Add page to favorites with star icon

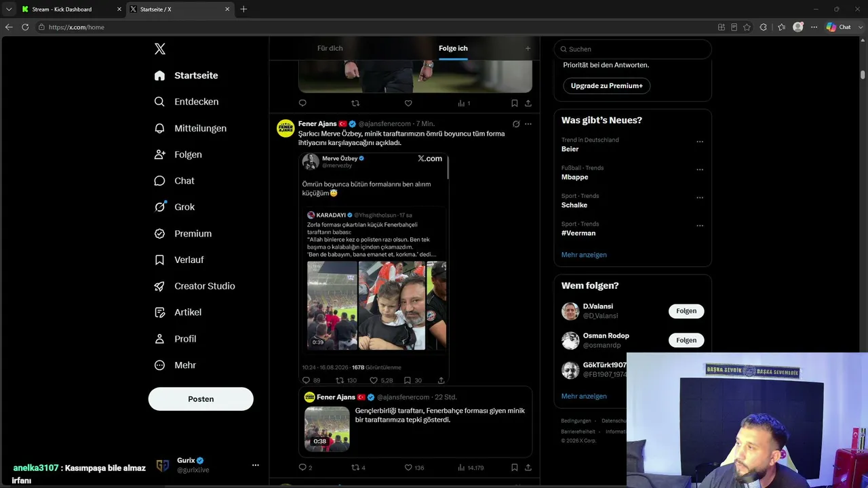[x=747, y=27]
